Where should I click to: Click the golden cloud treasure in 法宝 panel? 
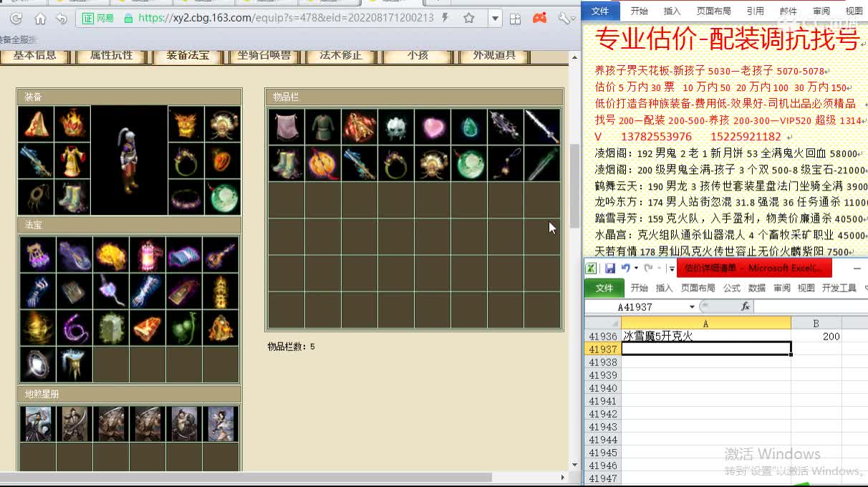pyautogui.click(x=111, y=254)
